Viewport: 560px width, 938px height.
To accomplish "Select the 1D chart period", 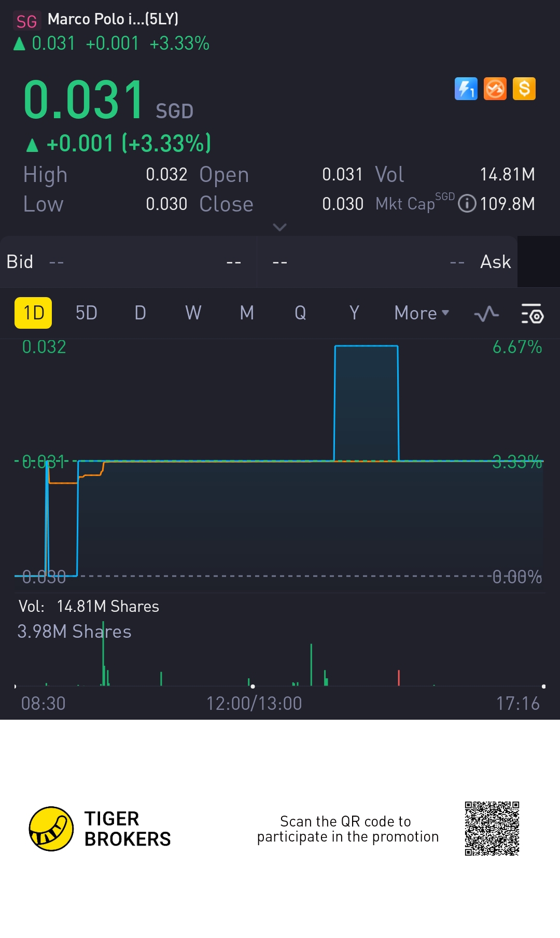I will pos(33,313).
